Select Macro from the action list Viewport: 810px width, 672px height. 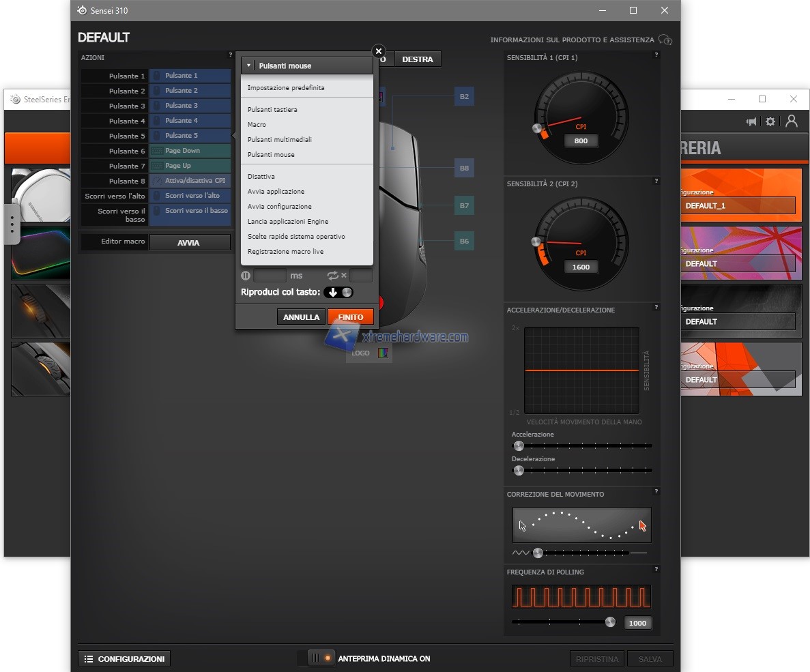(x=257, y=125)
